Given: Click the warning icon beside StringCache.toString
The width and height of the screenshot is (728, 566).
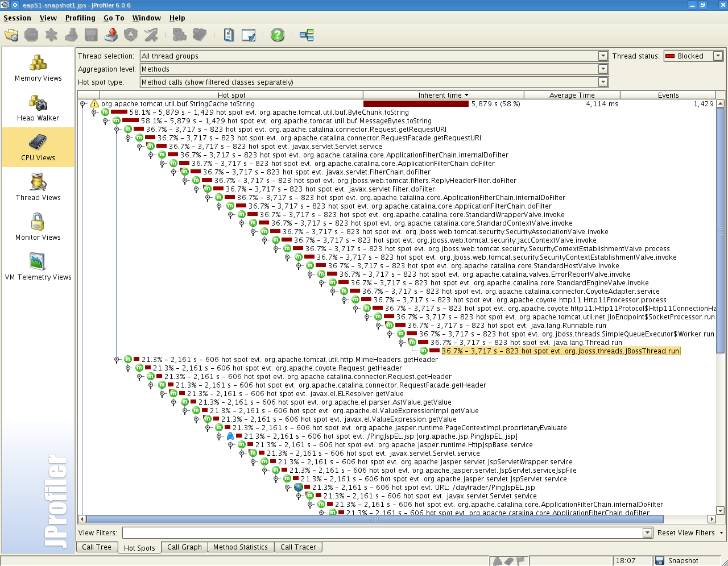Looking at the screenshot, I should [94, 104].
